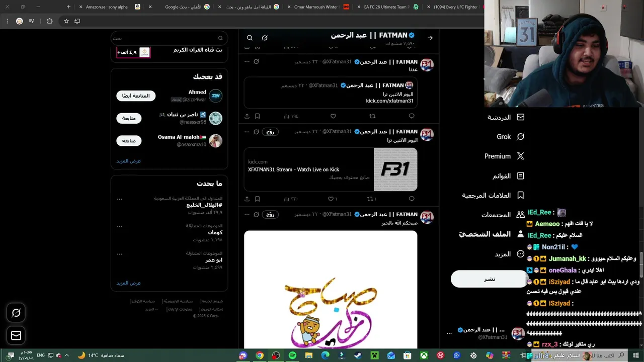
Task: Open options for #الهلال_الخليج trend
Action: [120, 199]
